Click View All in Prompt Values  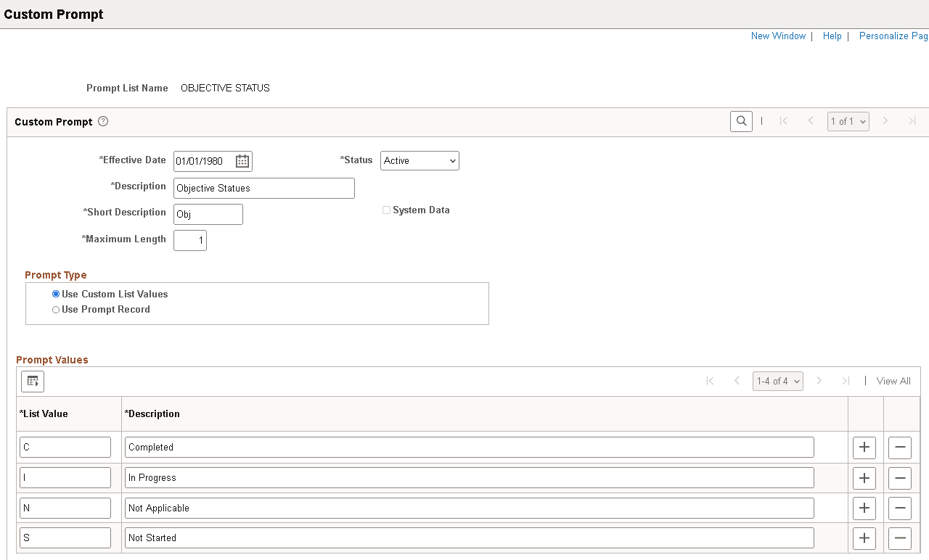click(x=893, y=381)
